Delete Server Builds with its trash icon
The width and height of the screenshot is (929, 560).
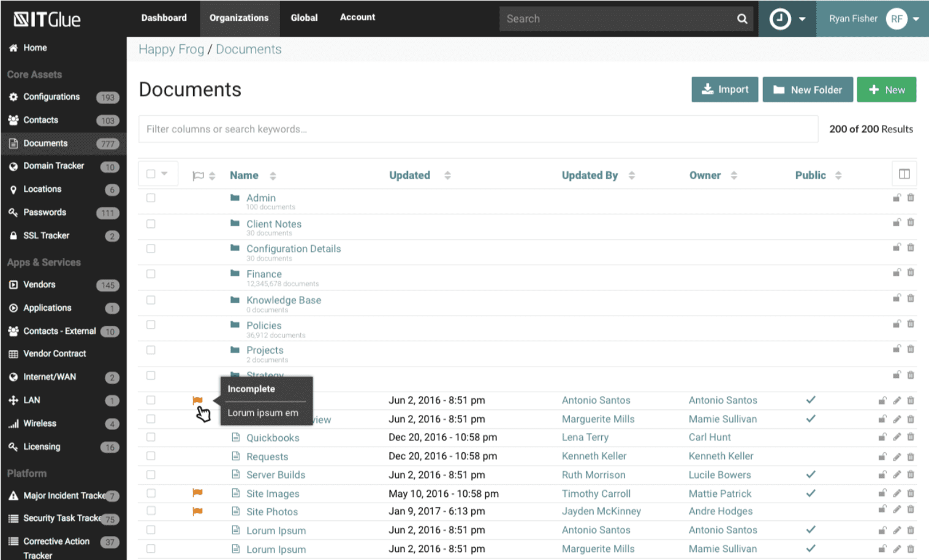911,474
